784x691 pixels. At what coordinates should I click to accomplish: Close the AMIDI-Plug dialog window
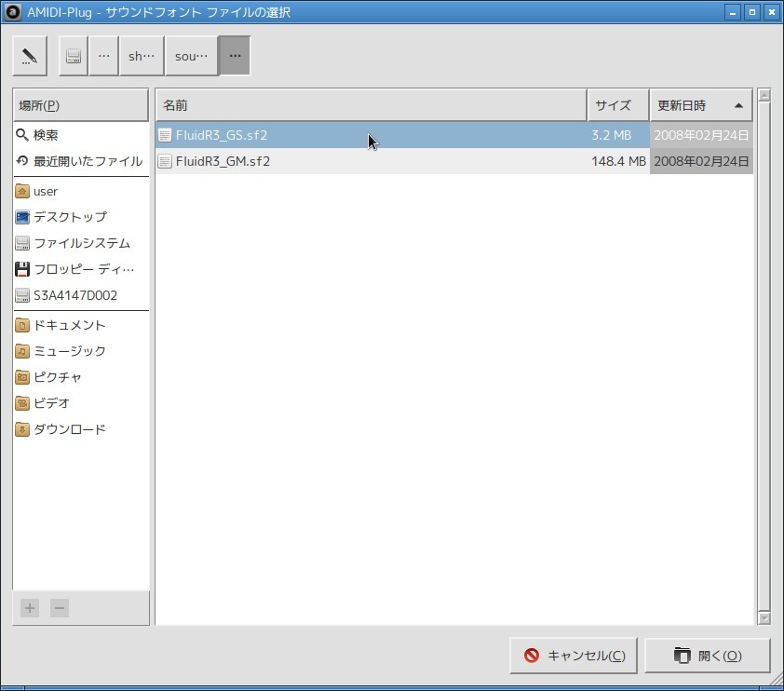click(772, 12)
